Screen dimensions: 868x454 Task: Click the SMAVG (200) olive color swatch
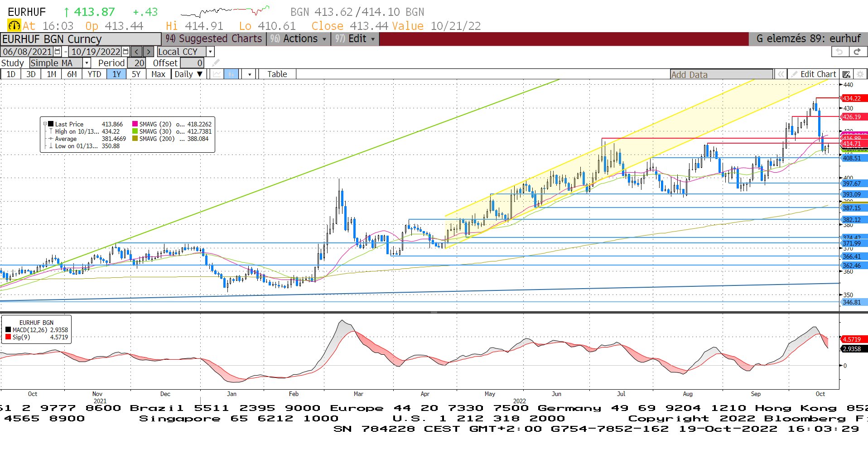(x=135, y=139)
